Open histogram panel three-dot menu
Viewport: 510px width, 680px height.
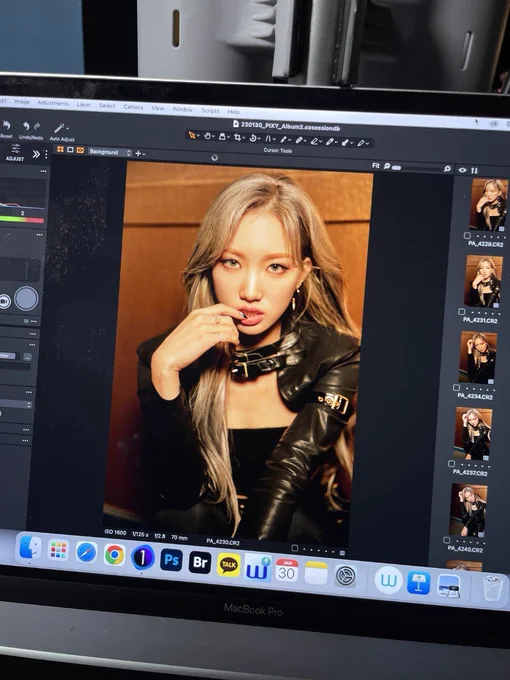pyautogui.click(x=43, y=171)
